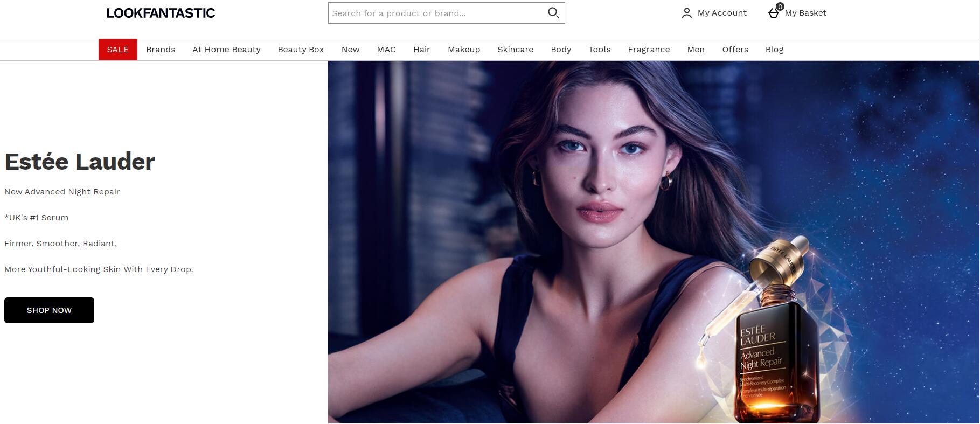The image size is (980, 424).
Task: Click the Estée Lauder heading
Action: [80, 162]
